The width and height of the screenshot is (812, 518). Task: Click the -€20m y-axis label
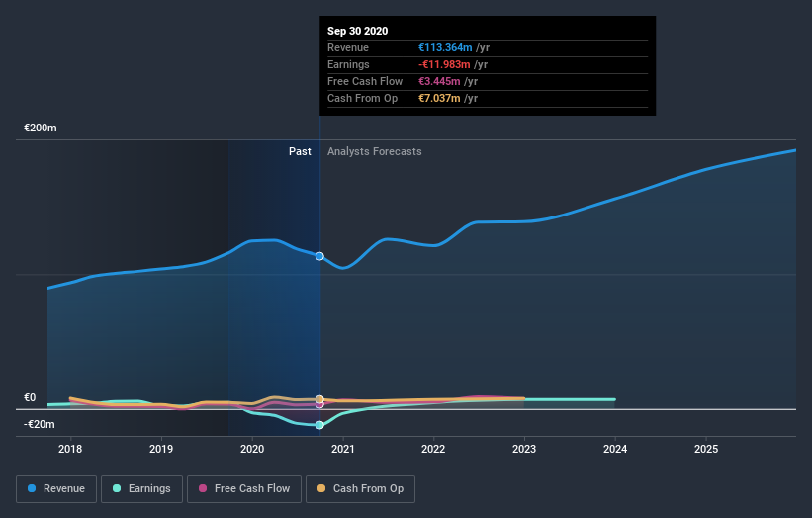(x=39, y=424)
